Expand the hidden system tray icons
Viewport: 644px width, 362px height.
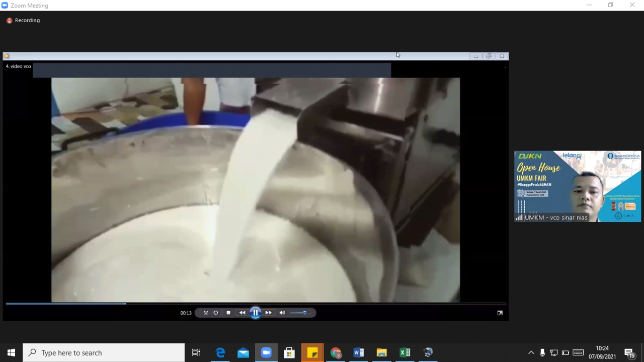click(531, 353)
